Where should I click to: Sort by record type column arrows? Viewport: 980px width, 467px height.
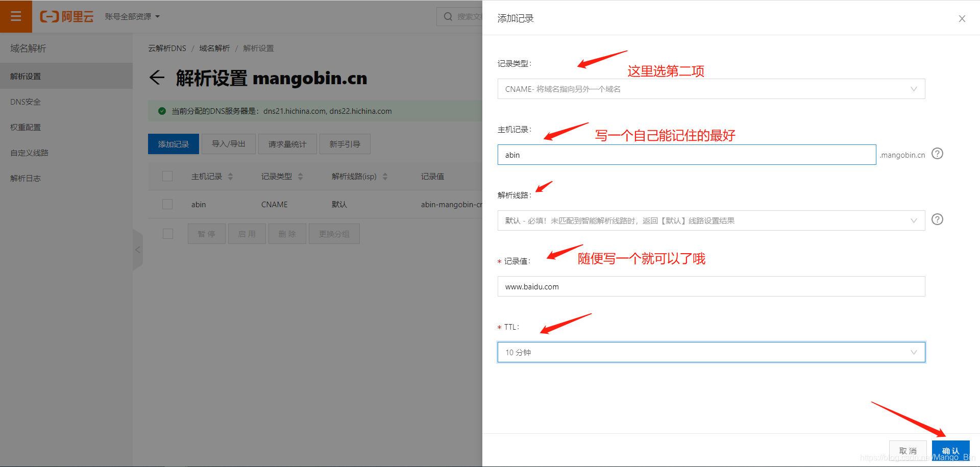(x=301, y=176)
